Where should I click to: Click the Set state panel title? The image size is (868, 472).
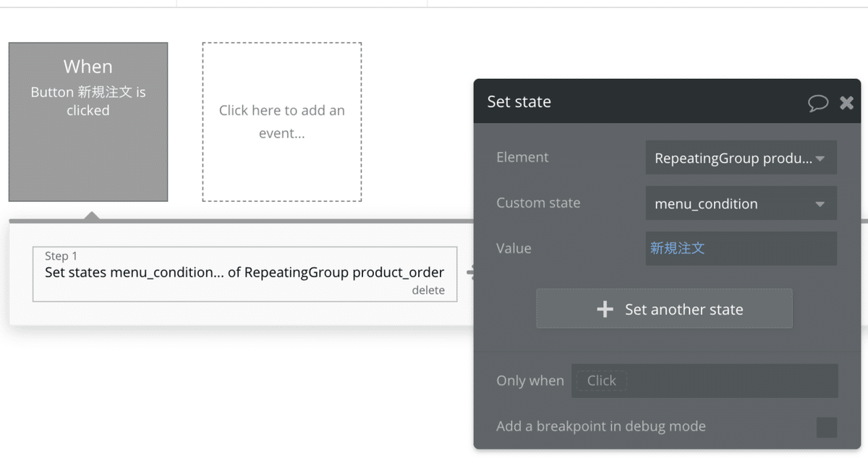519,101
